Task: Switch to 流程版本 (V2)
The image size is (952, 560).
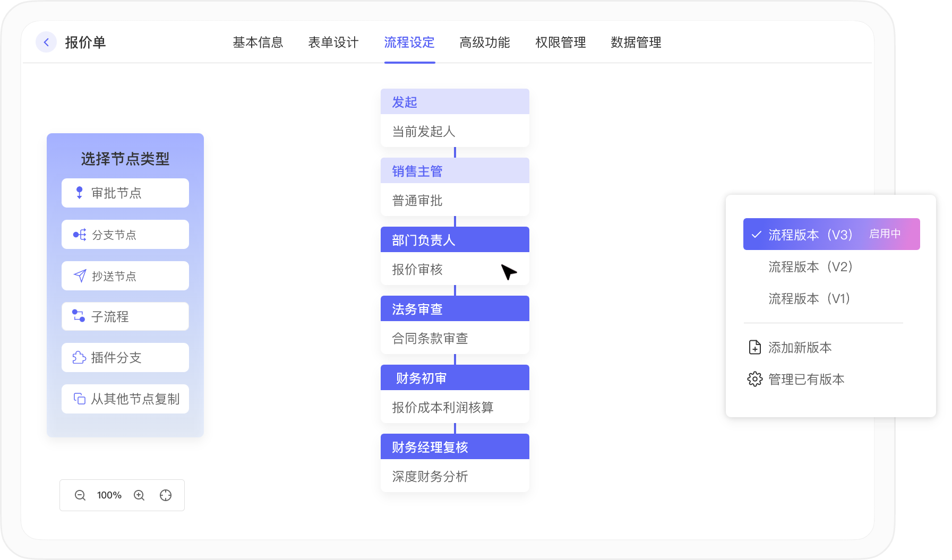Action: click(810, 267)
